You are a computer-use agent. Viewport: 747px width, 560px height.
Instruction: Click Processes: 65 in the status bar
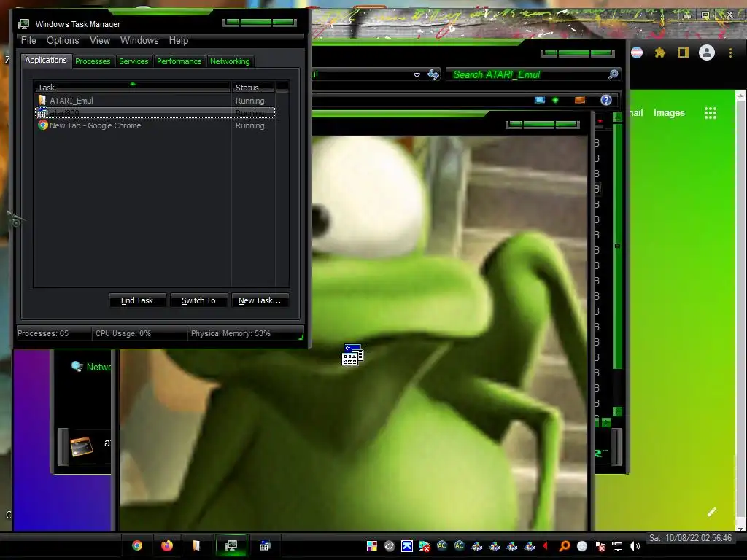pos(43,333)
